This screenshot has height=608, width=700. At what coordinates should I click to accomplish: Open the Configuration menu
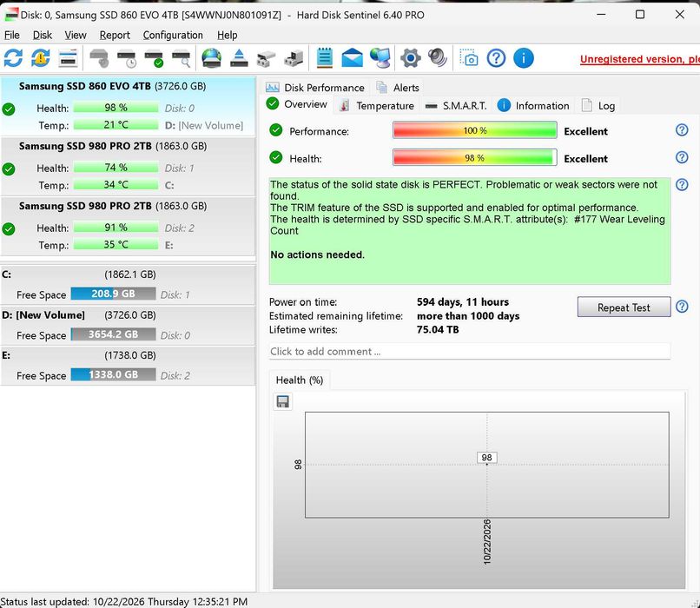(x=173, y=35)
